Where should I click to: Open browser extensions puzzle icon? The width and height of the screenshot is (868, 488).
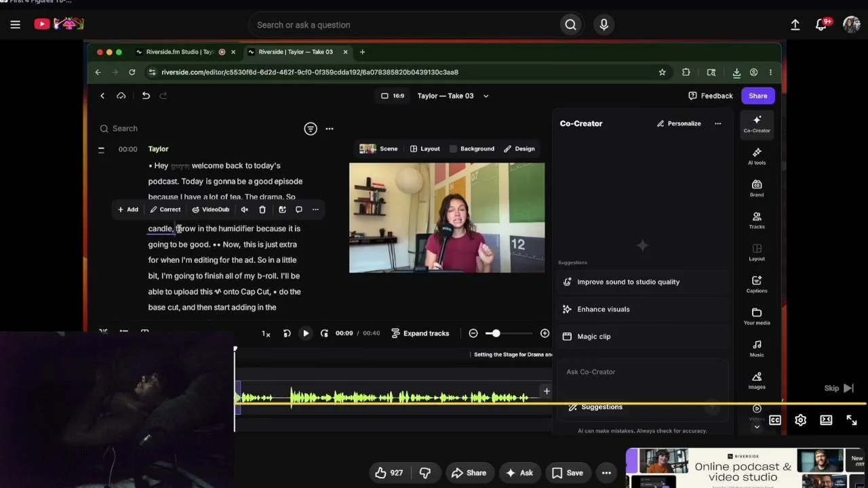pyautogui.click(x=686, y=72)
